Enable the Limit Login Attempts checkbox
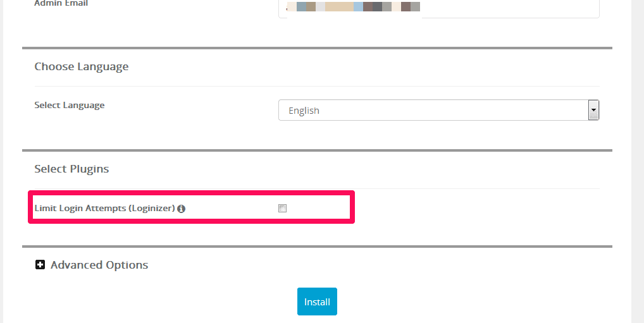The height and width of the screenshot is (323, 644). tap(283, 208)
